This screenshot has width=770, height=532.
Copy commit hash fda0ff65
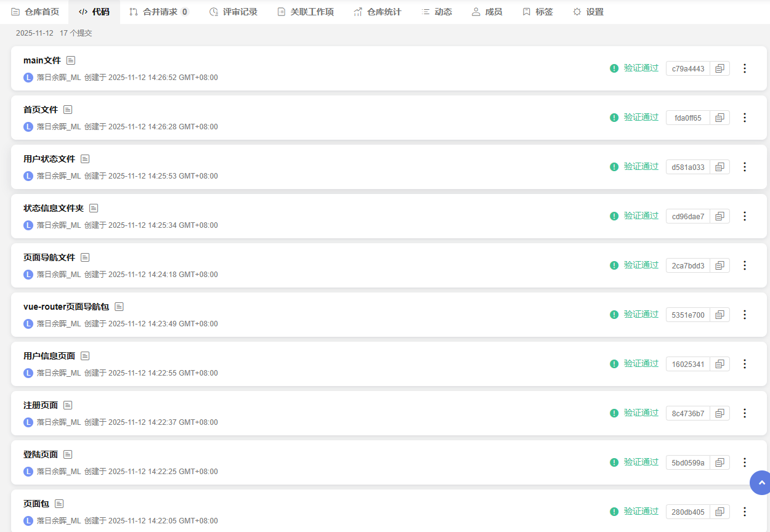click(x=719, y=118)
